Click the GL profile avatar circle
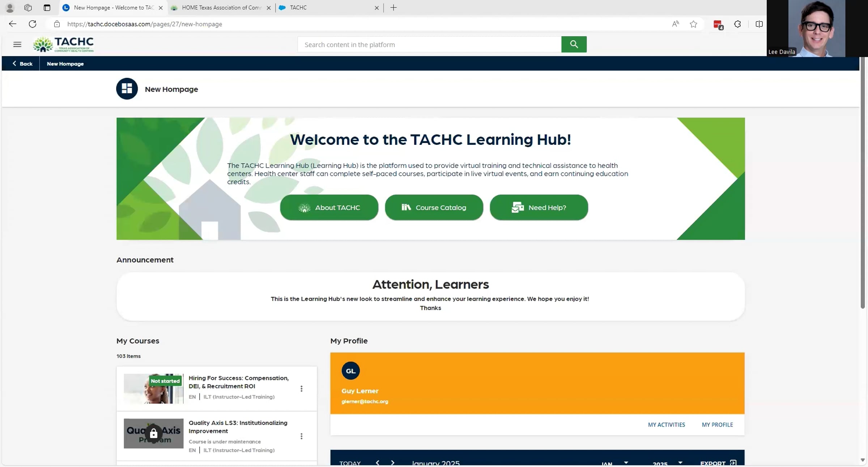Image resolution: width=868 pixels, height=467 pixels. [x=350, y=370]
